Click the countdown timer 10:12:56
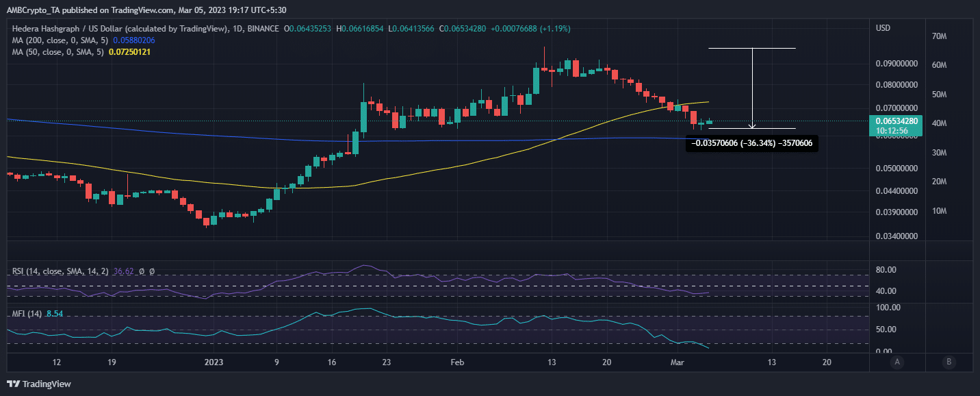 892,130
